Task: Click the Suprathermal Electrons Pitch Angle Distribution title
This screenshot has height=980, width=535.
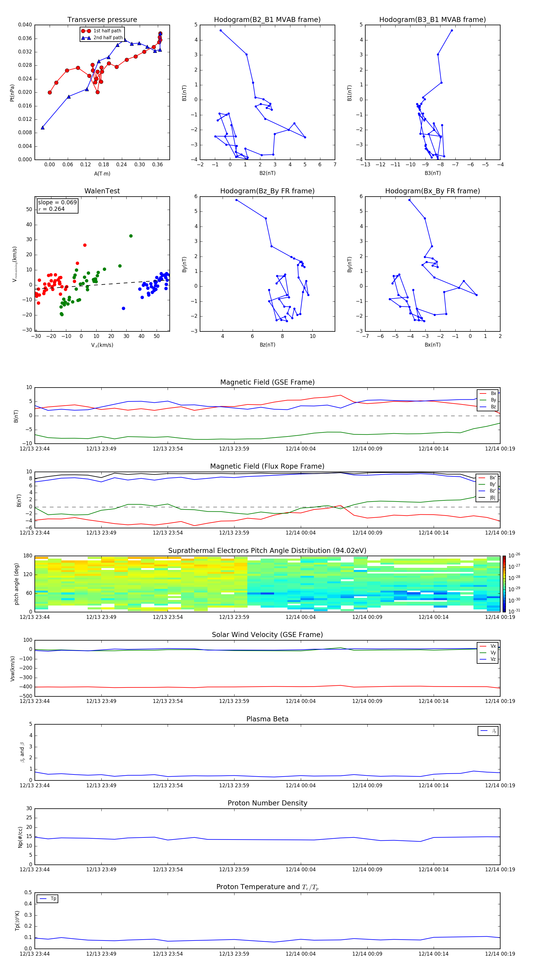Action: click(267, 551)
